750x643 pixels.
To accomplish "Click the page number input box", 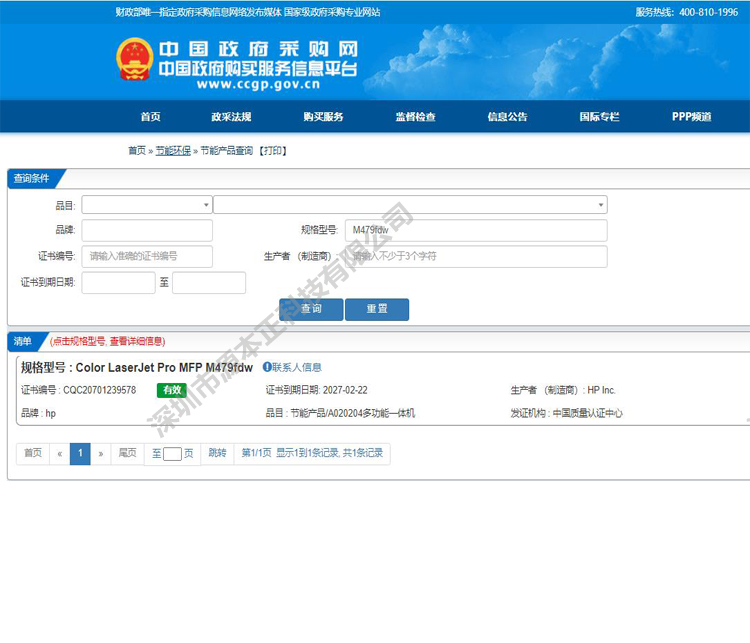I will click(172, 454).
